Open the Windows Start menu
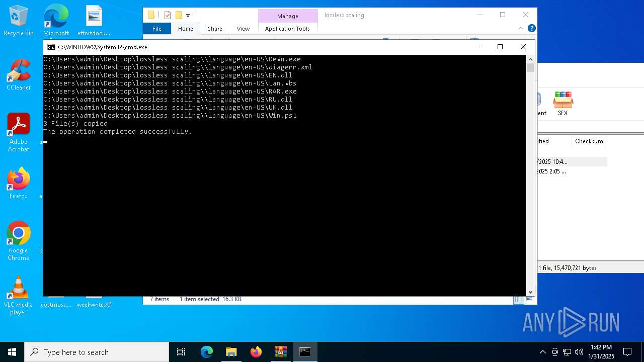644x362 pixels. coord(12,352)
